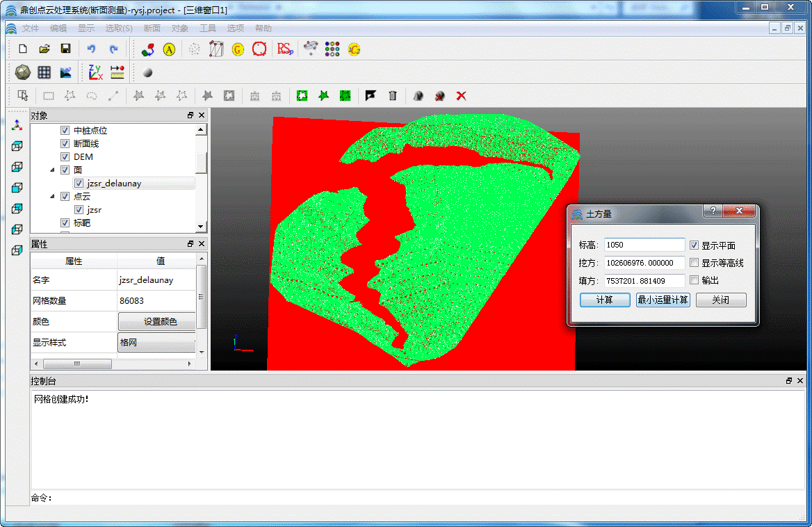Click the trash can delete icon

(x=393, y=96)
